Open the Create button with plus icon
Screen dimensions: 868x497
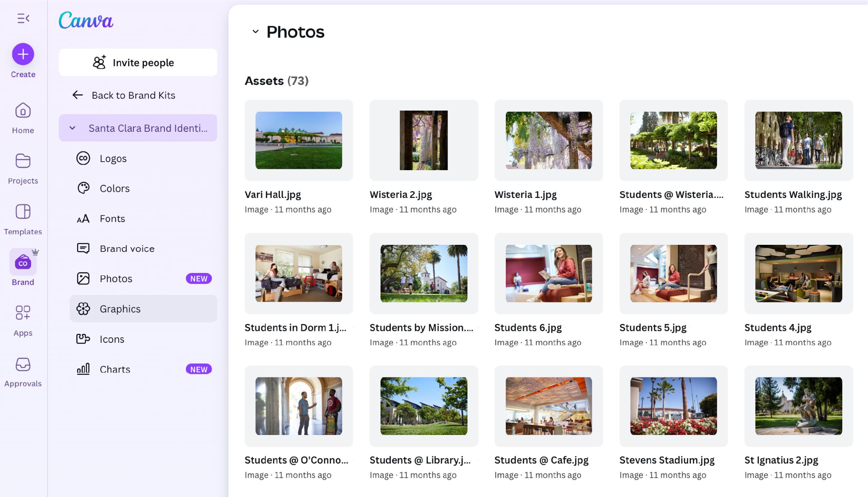[x=23, y=54]
